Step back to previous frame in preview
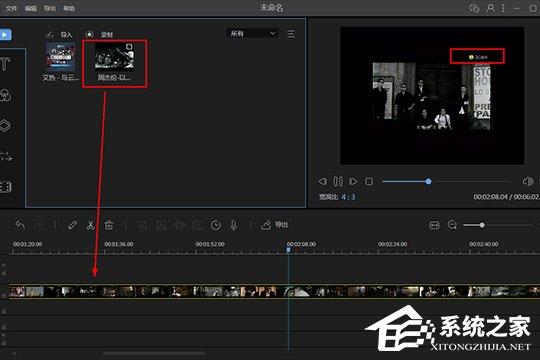 (x=322, y=182)
